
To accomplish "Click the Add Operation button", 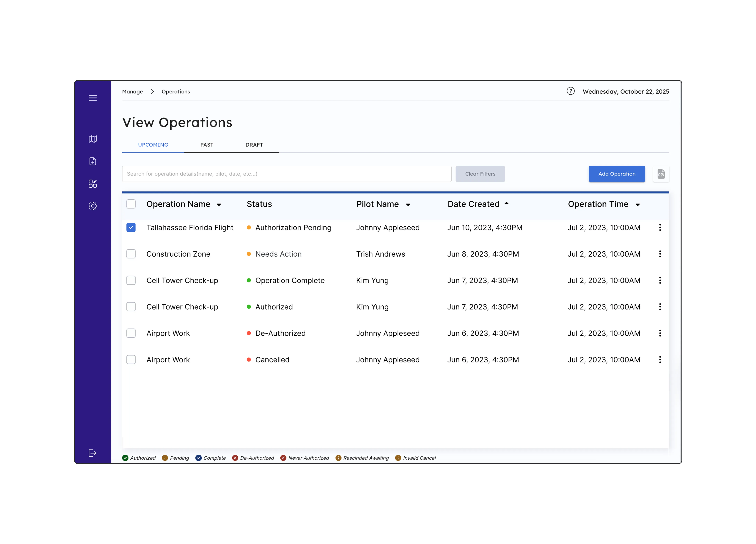I will [x=616, y=174].
